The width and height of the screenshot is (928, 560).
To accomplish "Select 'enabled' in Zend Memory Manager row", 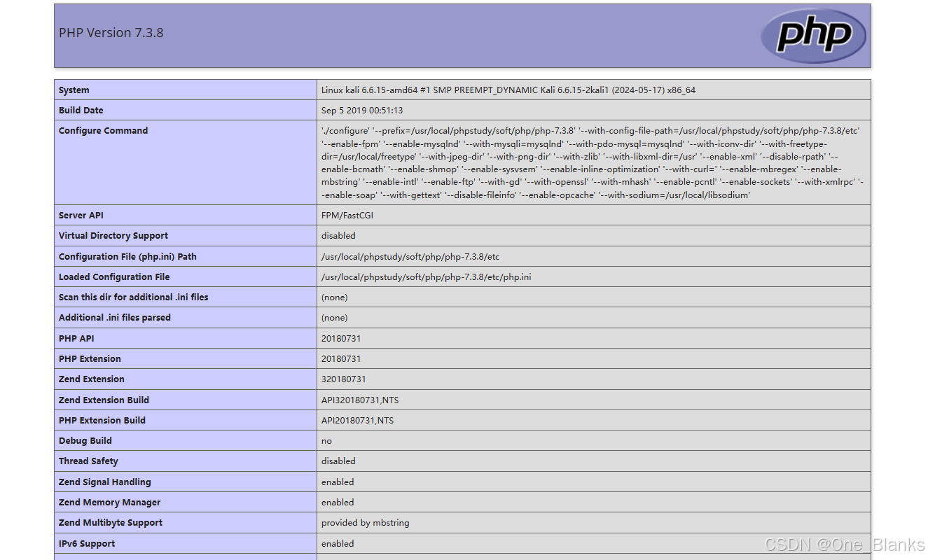I will (338, 503).
